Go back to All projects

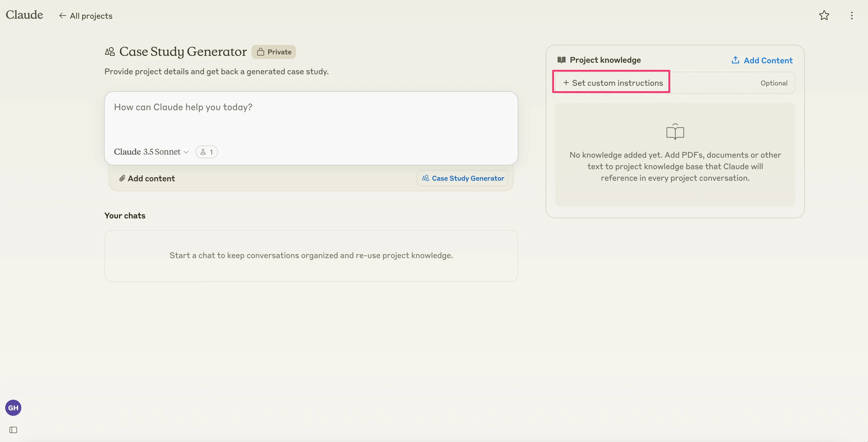tap(91, 16)
